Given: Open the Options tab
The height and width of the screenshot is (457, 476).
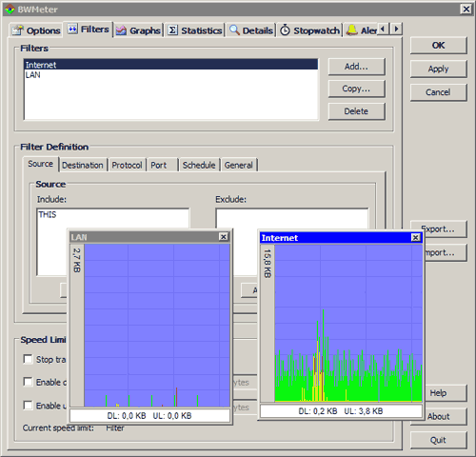Looking at the screenshot, I should point(35,30).
